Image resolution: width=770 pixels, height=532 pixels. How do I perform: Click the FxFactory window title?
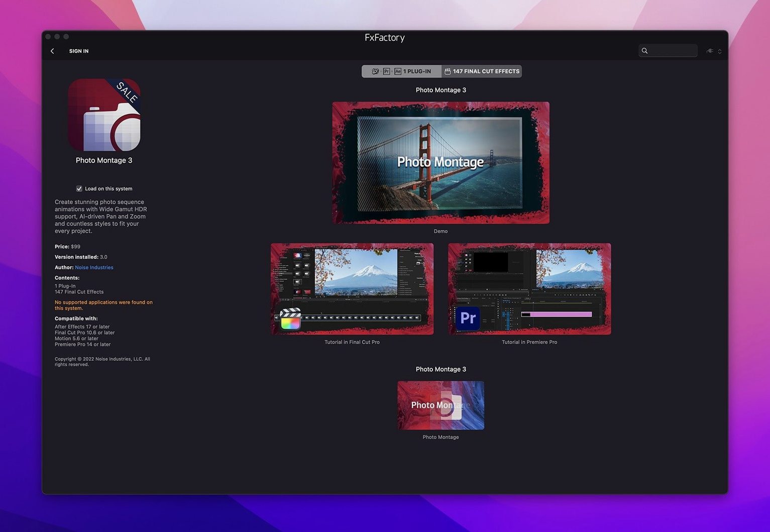pyautogui.click(x=385, y=38)
